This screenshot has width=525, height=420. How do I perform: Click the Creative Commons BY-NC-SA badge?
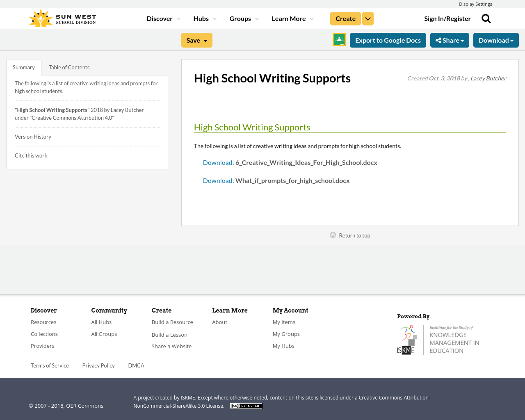point(246,406)
